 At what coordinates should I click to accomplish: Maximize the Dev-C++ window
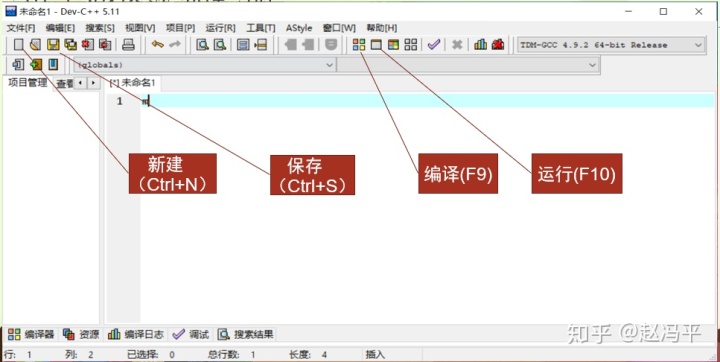point(663,11)
